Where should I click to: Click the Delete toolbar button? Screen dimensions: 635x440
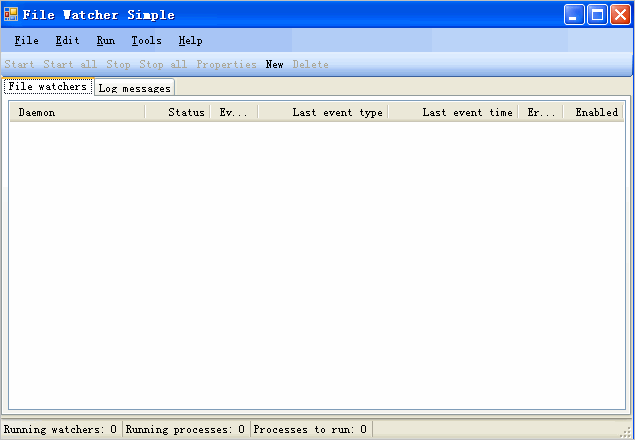point(311,64)
